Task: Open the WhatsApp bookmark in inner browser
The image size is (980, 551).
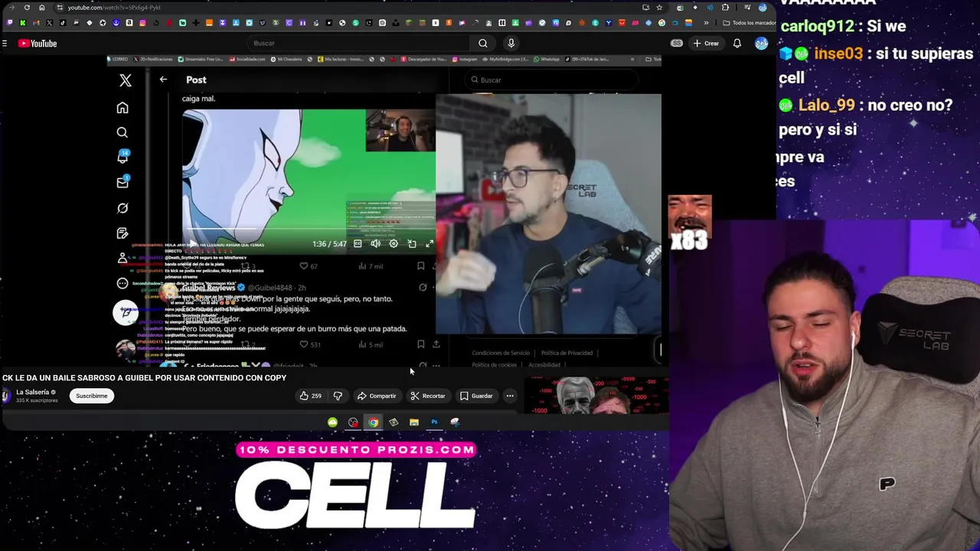Action: [x=547, y=59]
